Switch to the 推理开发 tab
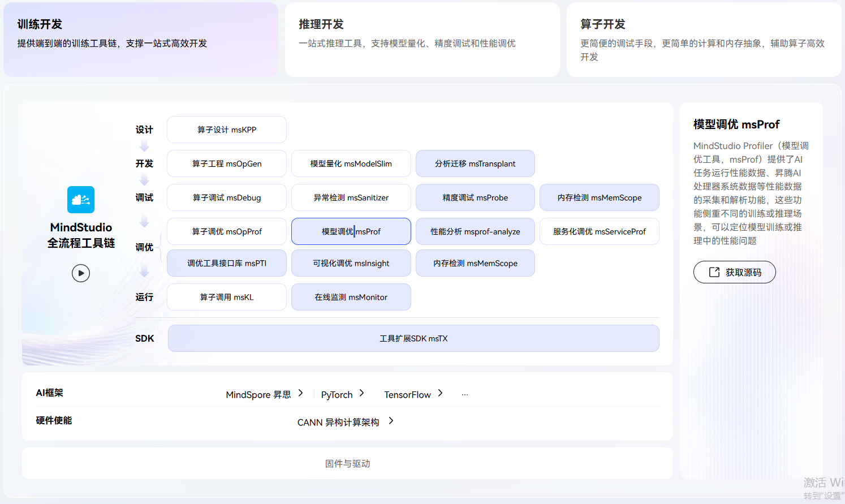The height and width of the screenshot is (504, 845). (x=423, y=40)
